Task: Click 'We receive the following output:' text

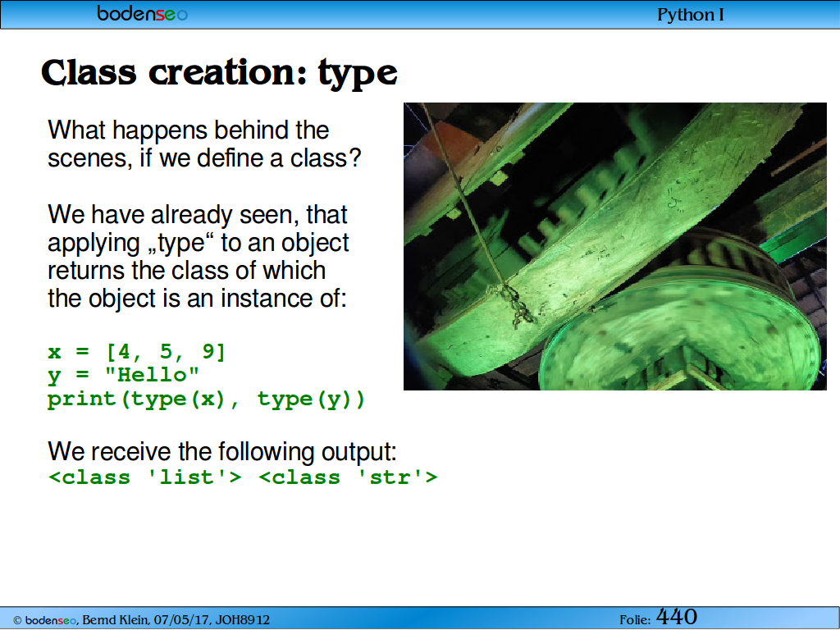Action: click(222, 451)
